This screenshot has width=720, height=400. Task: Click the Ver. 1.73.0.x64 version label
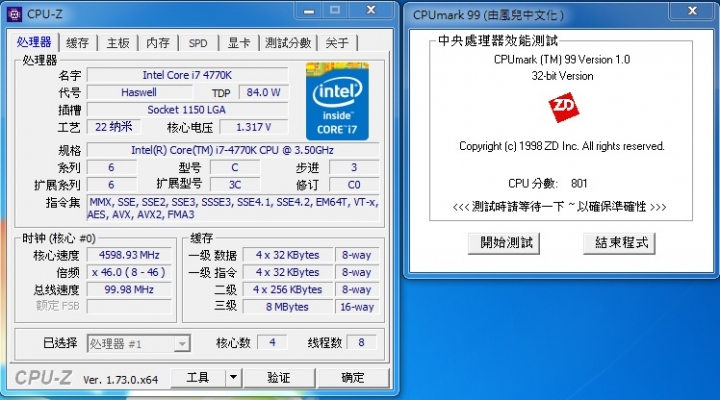point(120,380)
